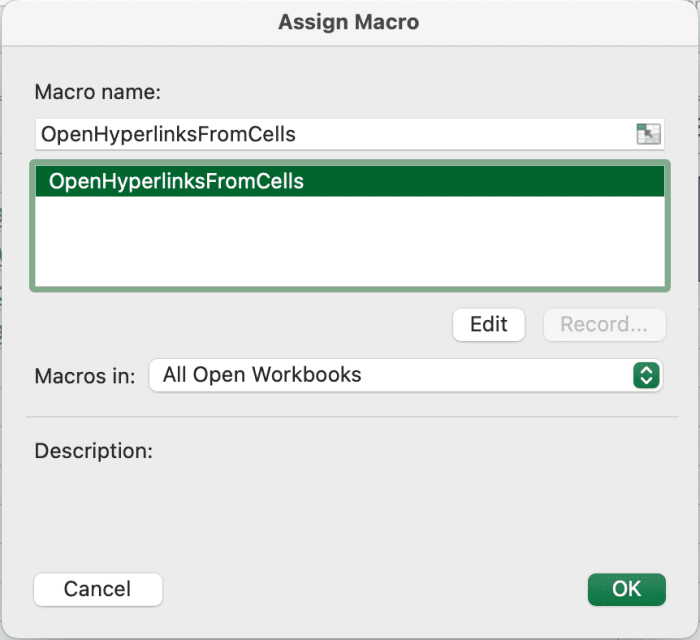Dismiss the dialog with Cancel

click(97, 589)
